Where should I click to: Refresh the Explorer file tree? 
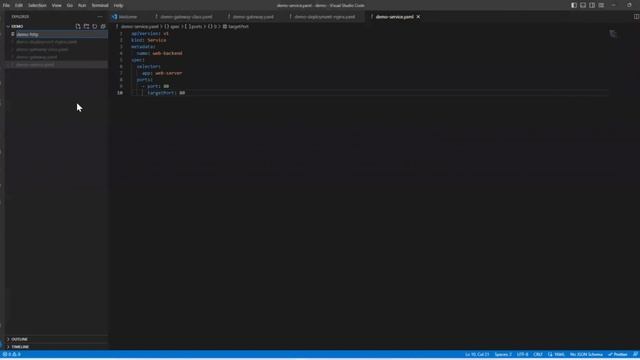point(95,26)
